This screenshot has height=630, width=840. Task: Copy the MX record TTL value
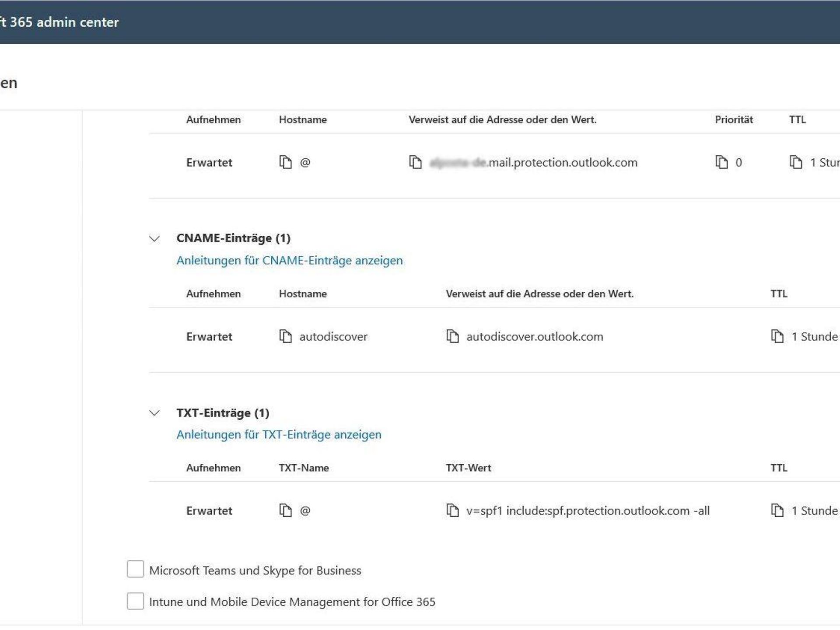[x=795, y=162]
